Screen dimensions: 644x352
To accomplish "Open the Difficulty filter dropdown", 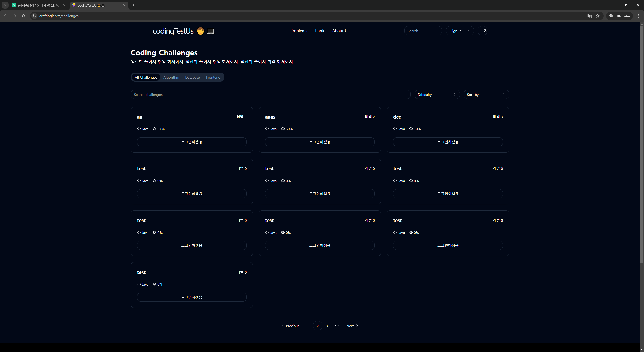I will tap(437, 95).
